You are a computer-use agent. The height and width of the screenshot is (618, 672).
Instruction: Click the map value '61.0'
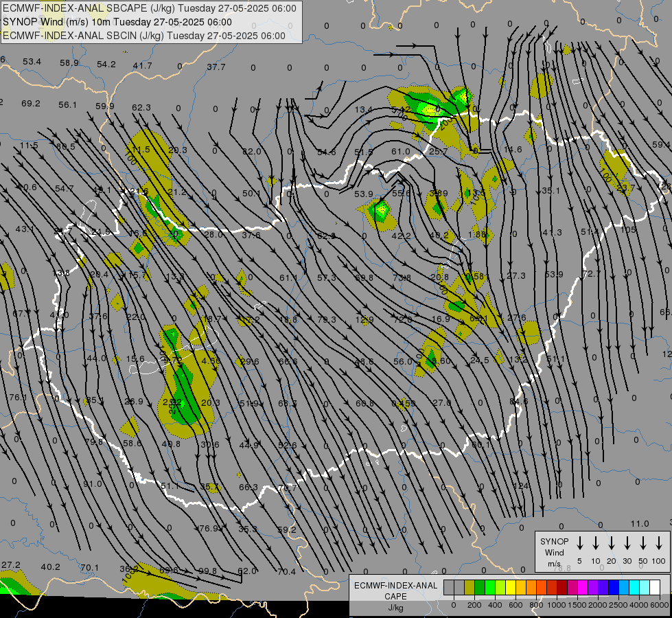pos(400,151)
